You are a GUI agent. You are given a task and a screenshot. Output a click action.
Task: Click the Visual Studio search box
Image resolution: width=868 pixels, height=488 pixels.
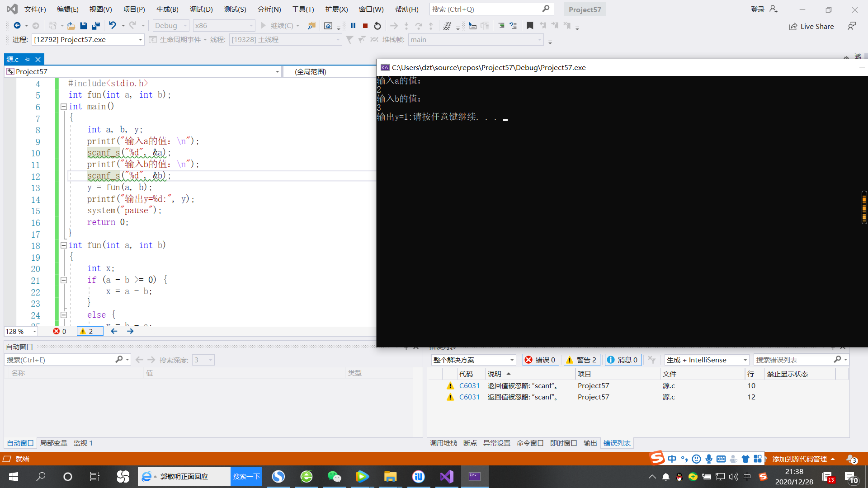pyautogui.click(x=486, y=9)
